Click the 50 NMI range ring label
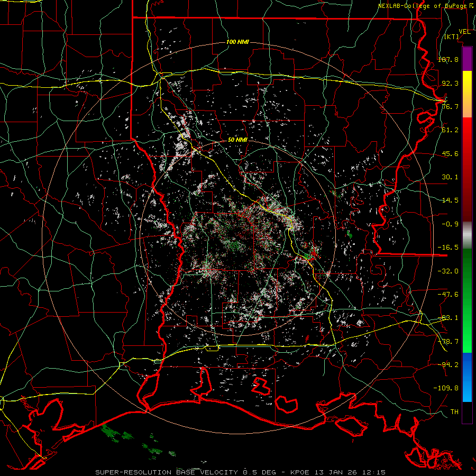 click(x=237, y=140)
